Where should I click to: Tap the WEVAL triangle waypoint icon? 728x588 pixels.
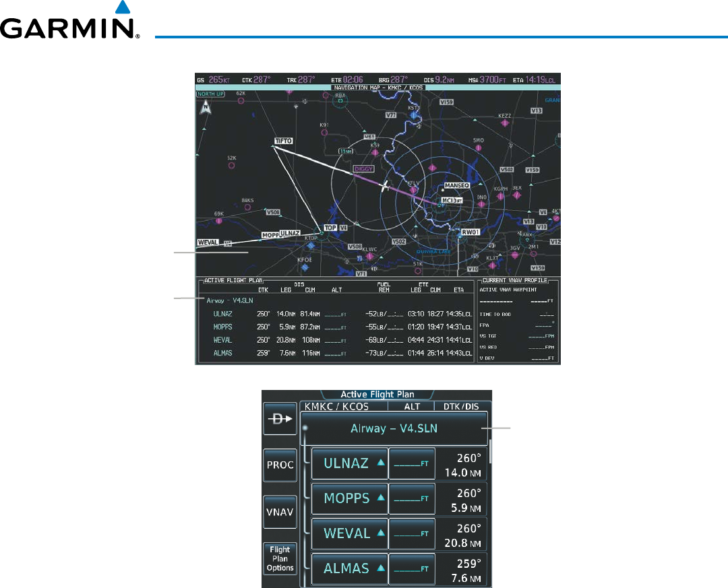click(381, 533)
